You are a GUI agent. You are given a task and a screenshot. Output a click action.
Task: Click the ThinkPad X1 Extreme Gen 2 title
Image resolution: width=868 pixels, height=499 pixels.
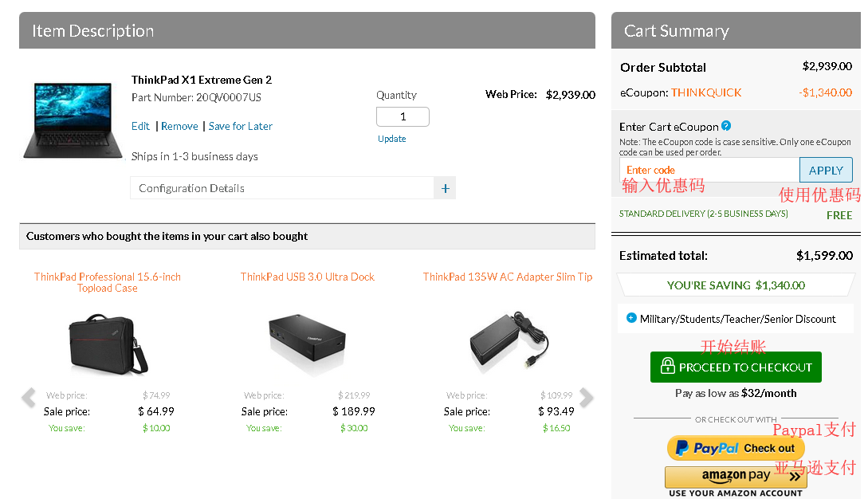pyautogui.click(x=202, y=80)
